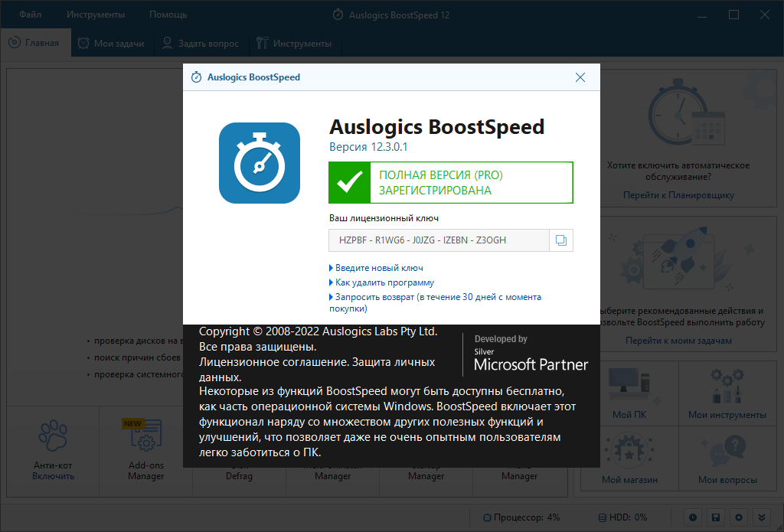Click Перейти к Планировщику link
Viewport: 784px width, 532px height.
678,195
